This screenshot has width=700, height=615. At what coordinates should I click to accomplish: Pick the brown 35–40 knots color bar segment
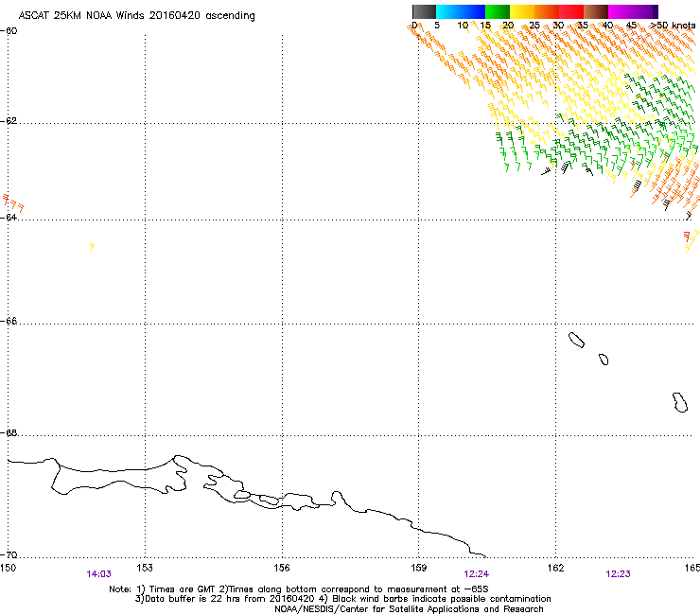pyautogui.click(x=596, y=11)
